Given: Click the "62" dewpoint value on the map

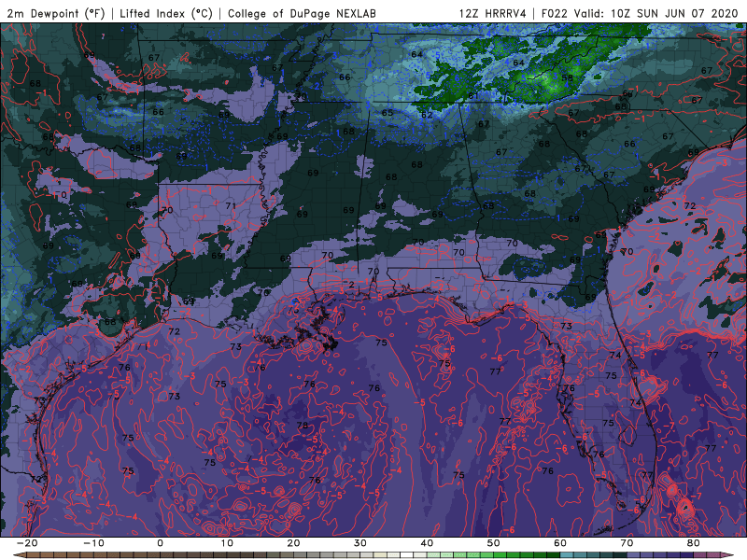Looking at the screenshot, I should pyautogui.click(x=427, y=115).
